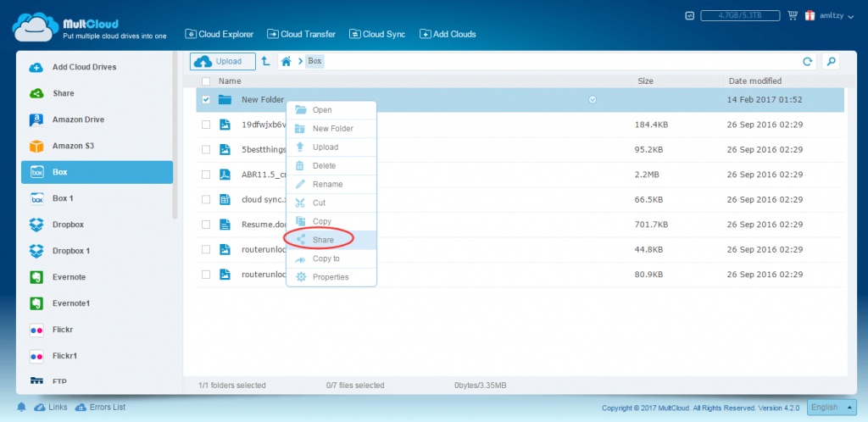Click the address path field
This screenshot has height=422, width=868.
(x=546, y=61)
